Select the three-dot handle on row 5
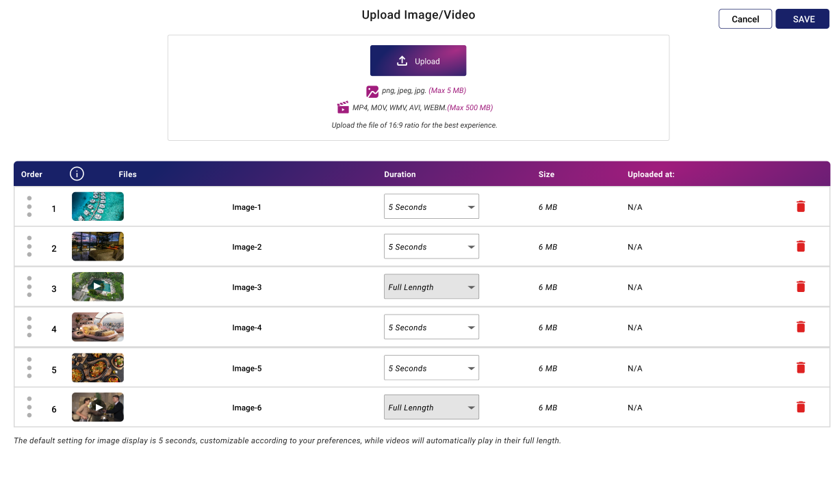 29,367
